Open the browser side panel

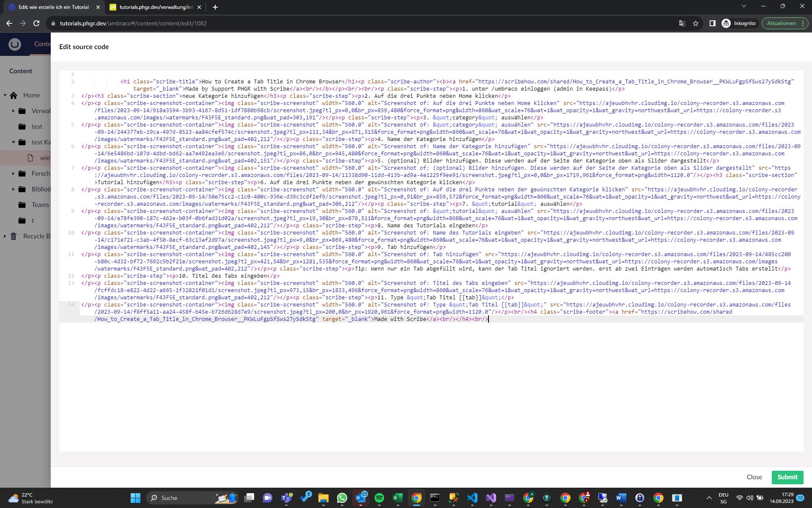(x=712, y=23)
